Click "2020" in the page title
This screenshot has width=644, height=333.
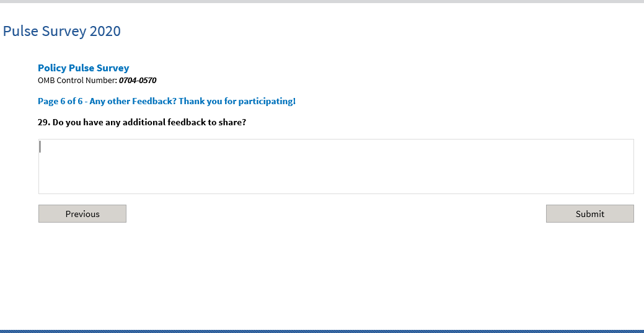(x=105, y=31)
